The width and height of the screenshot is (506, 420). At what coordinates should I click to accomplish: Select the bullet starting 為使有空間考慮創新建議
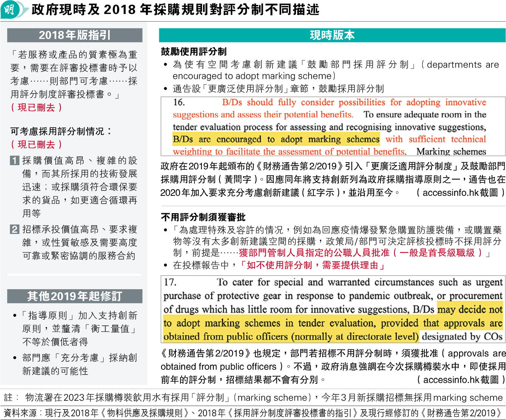pyautogui.click(x=331, y=70)
